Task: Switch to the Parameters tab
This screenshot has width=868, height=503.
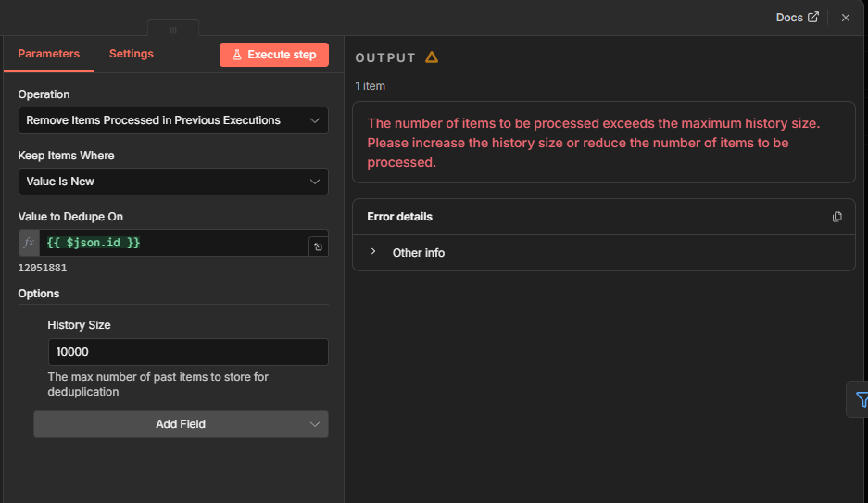Action: pos(48,54)
